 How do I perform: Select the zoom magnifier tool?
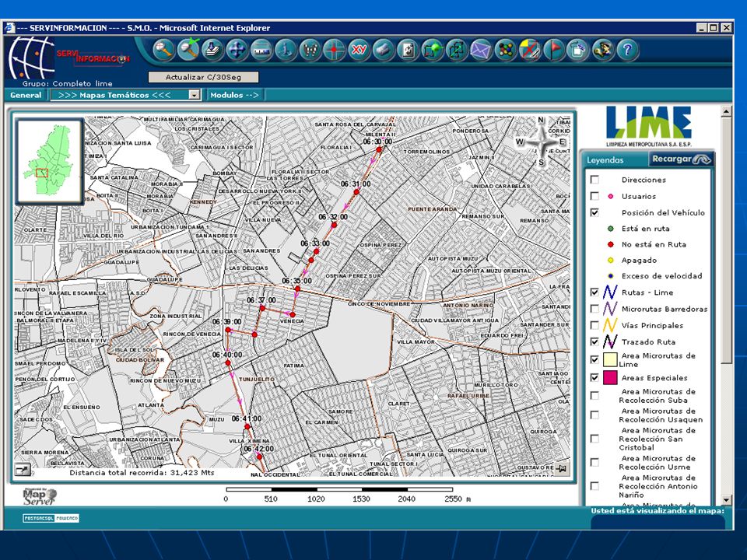pyautogui.click(x=163, y=50)
